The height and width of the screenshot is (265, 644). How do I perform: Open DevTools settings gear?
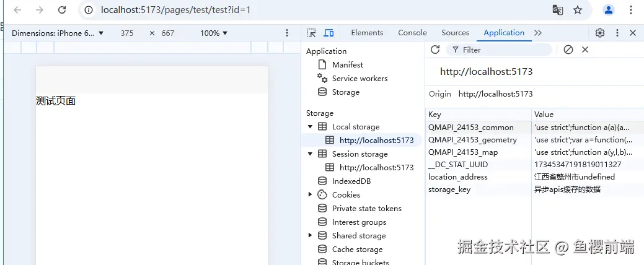pos(600,33)
